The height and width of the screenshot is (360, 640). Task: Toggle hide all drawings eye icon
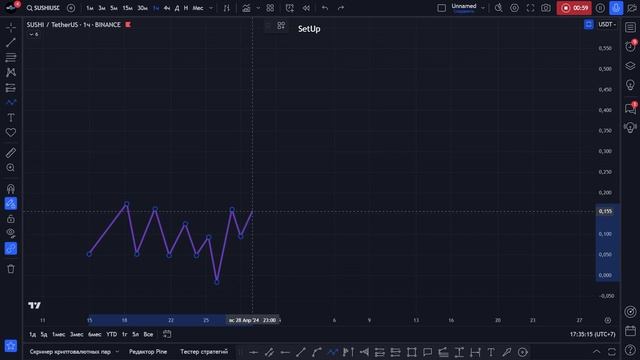[11, 233]
